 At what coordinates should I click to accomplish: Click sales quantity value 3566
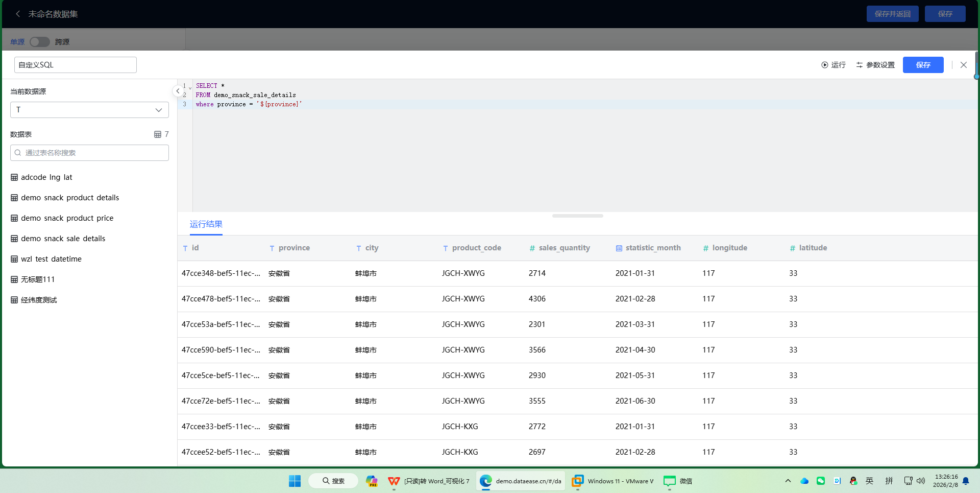537,350
